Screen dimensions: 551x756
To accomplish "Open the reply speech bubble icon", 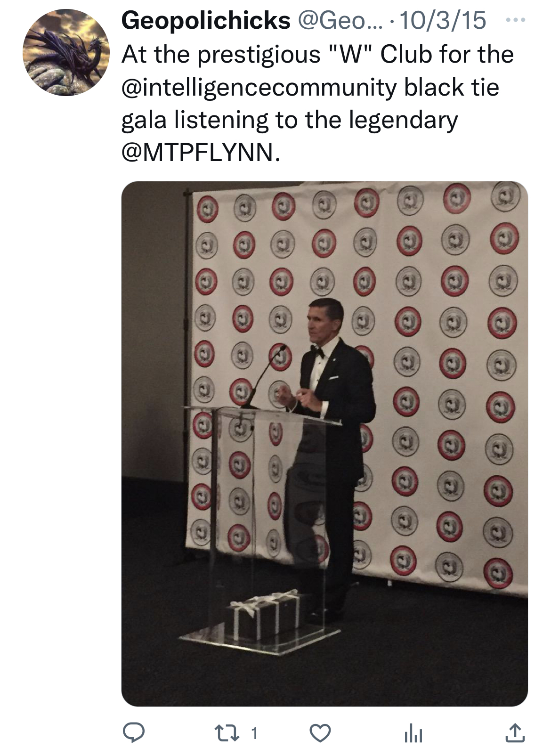I will click(134, 733).
